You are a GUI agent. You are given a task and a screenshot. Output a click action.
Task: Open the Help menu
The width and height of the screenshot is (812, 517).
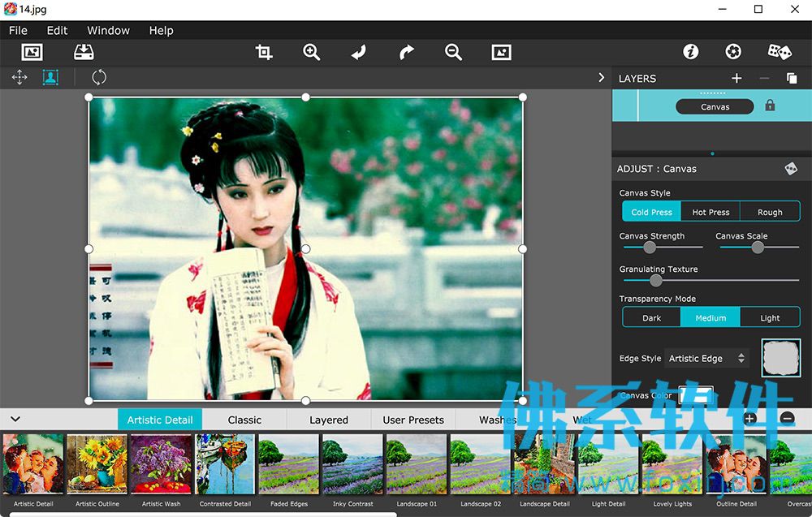tap(161, 31)
